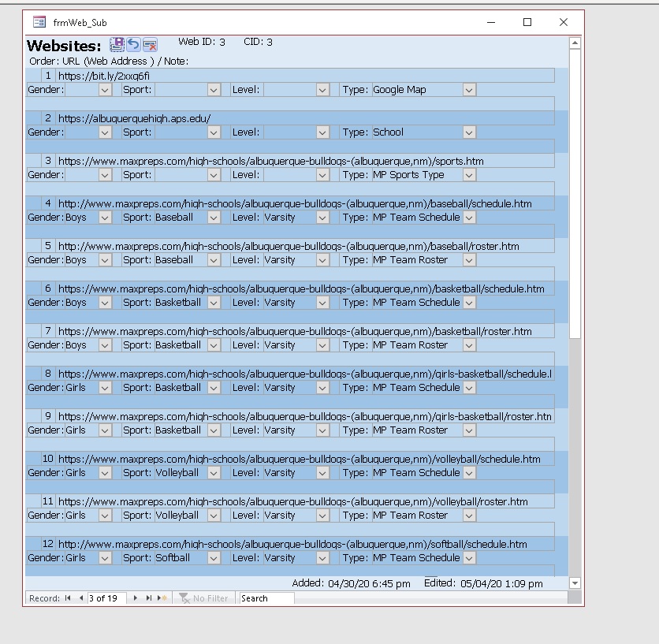659x644 pixels.
Task: Click the Websites: heading
Action: point(64,46)
